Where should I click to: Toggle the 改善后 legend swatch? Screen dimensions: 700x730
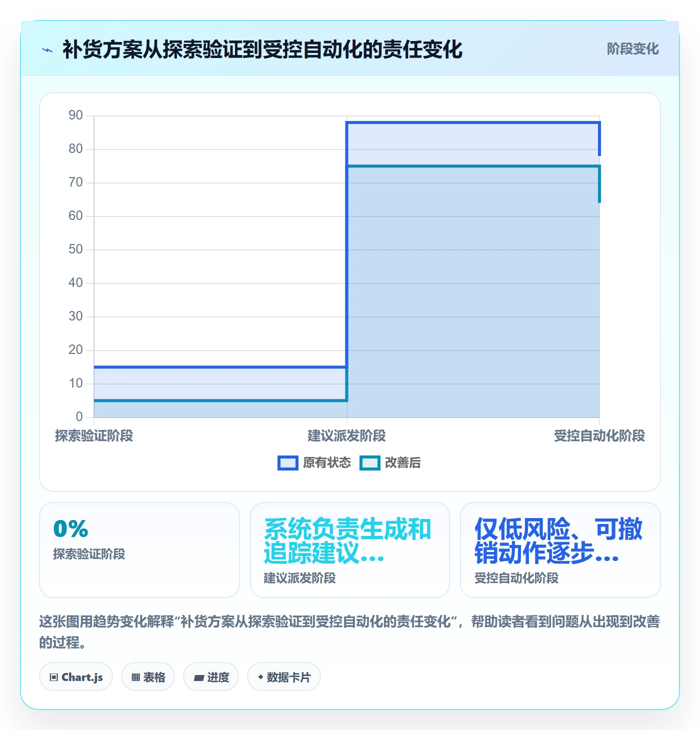[x=370, y=463]
